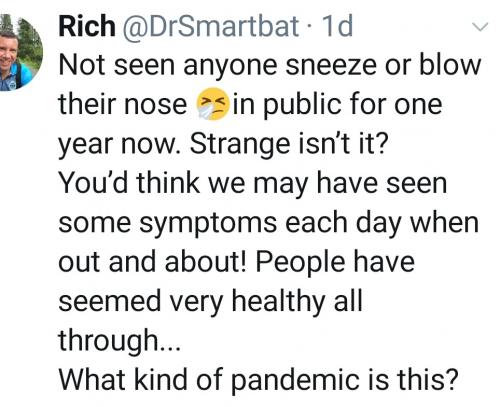
Task: Expand the tweet options chevron menu
Action: coord(480,27)
